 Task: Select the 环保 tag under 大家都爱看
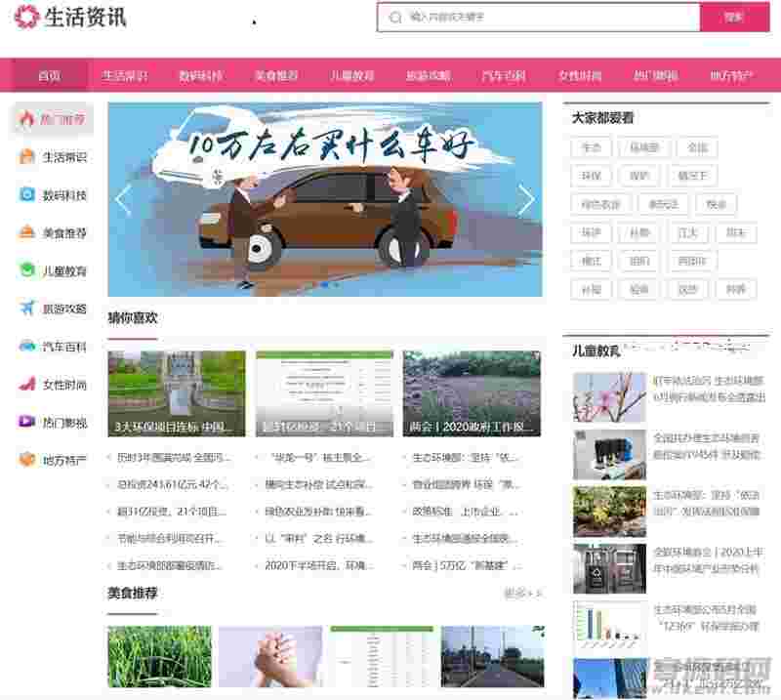592,176
